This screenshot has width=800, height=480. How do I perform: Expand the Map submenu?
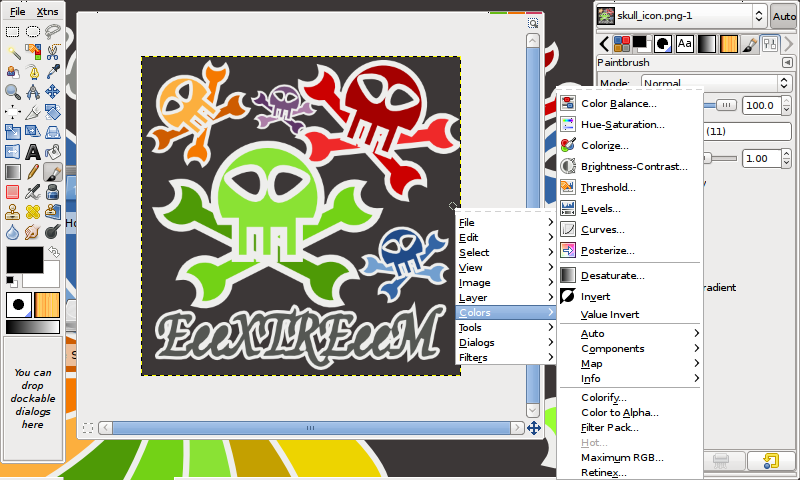point(629,364)
